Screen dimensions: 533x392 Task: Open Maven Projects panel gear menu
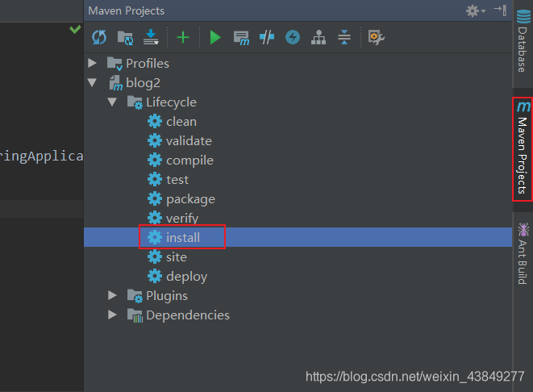(475, 10)
